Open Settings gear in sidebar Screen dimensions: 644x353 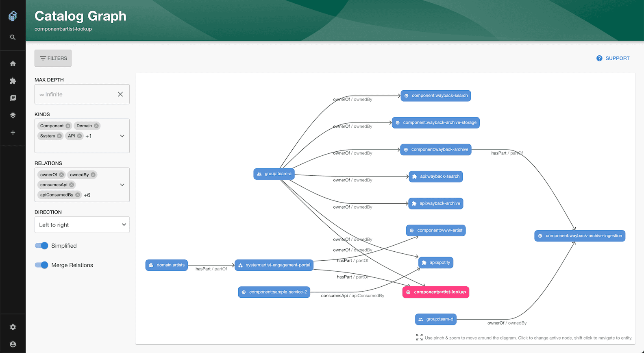[13, 327]
